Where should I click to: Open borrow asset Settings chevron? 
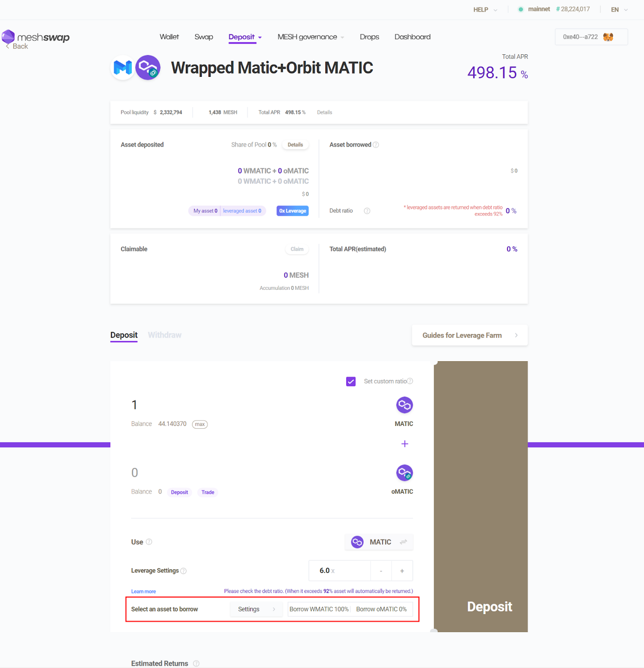coord(274,609)
